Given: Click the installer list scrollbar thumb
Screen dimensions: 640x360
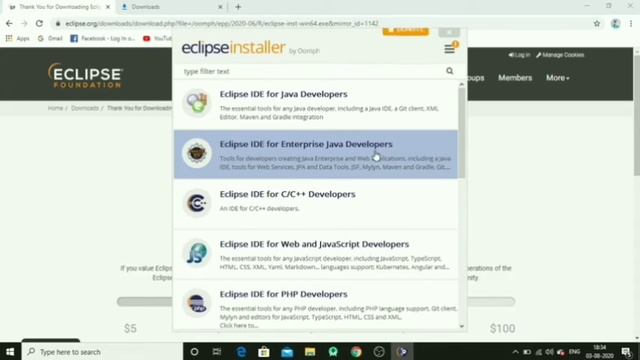Looking at the screenshot, I should coord(462,133).
